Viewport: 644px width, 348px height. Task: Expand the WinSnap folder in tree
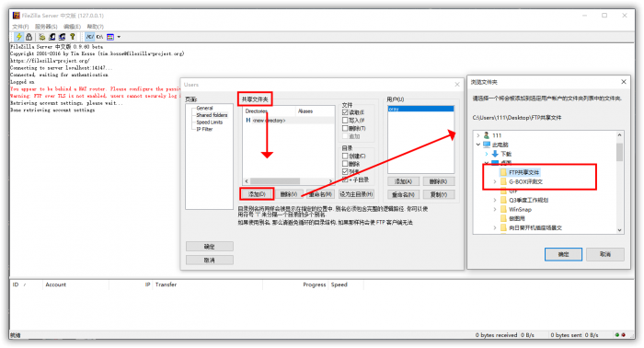[495, 210]
